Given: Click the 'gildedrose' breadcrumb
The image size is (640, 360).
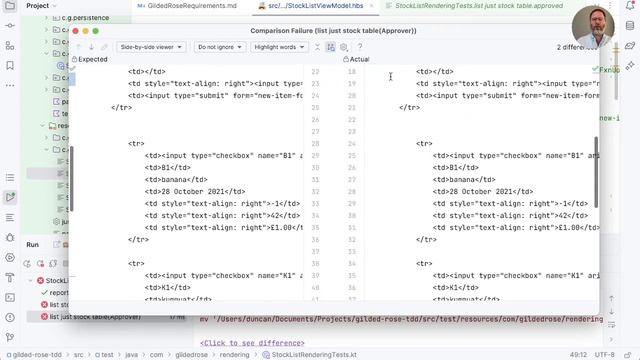Looking at the screenshot, I should tap(191, 355).
